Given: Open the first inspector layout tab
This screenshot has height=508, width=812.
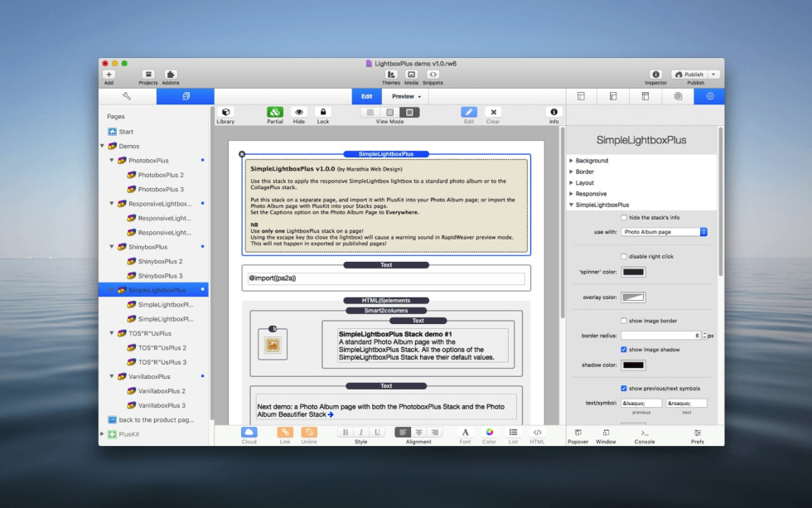Looking at the screenshot, I should pyautogui.click(x=581, y=96).
